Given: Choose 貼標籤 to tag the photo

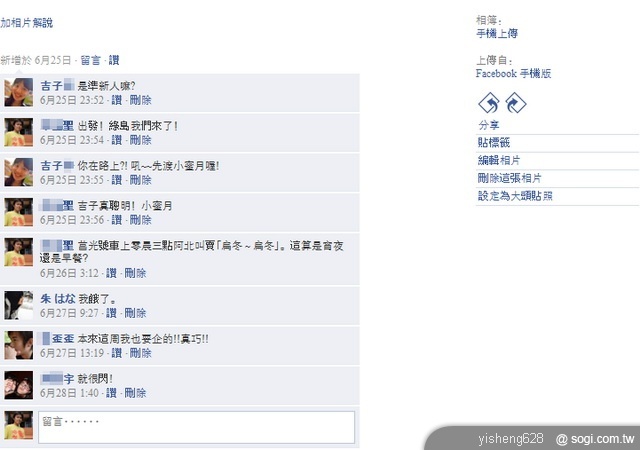Looking at the screenshot, I should click(x=494, y=143).
